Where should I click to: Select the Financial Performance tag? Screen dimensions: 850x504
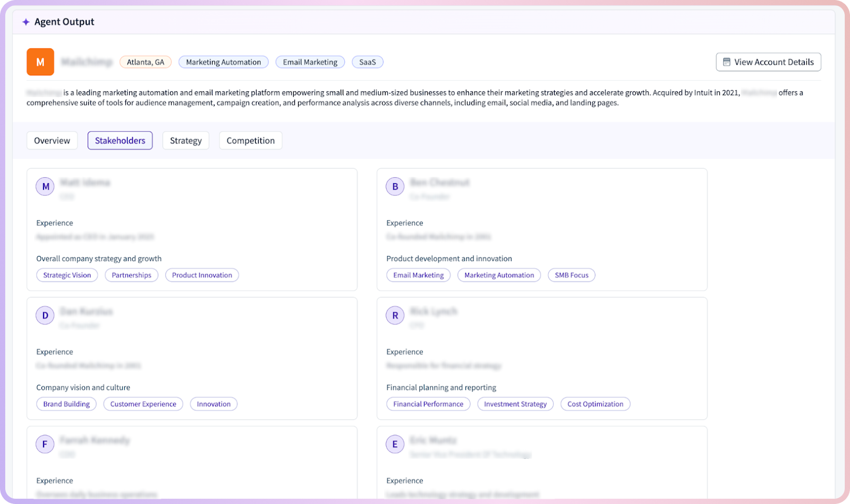(x=428, y=404)
